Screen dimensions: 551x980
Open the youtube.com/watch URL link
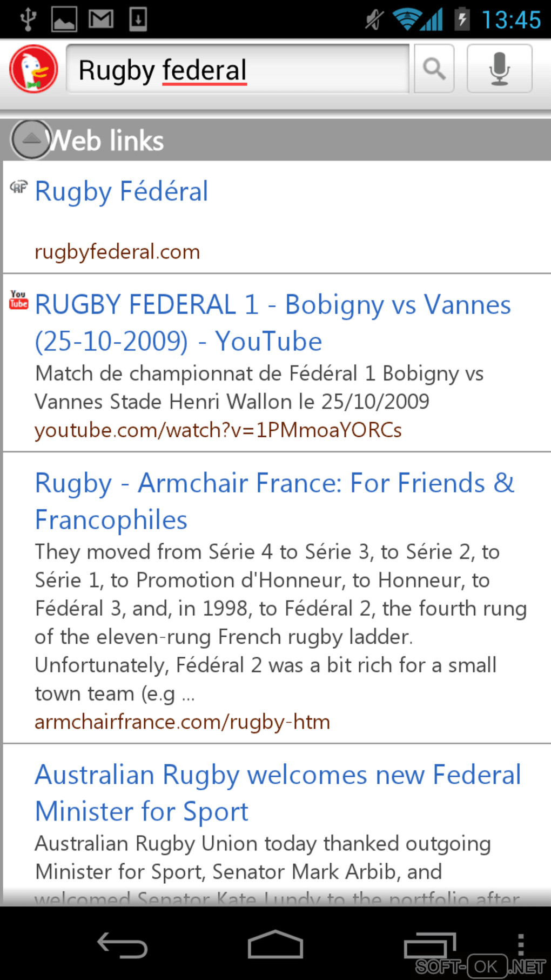218,430
